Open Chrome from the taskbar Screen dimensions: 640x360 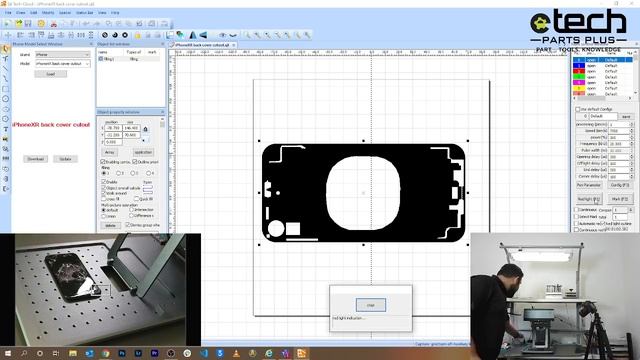[x=105, y=353]
